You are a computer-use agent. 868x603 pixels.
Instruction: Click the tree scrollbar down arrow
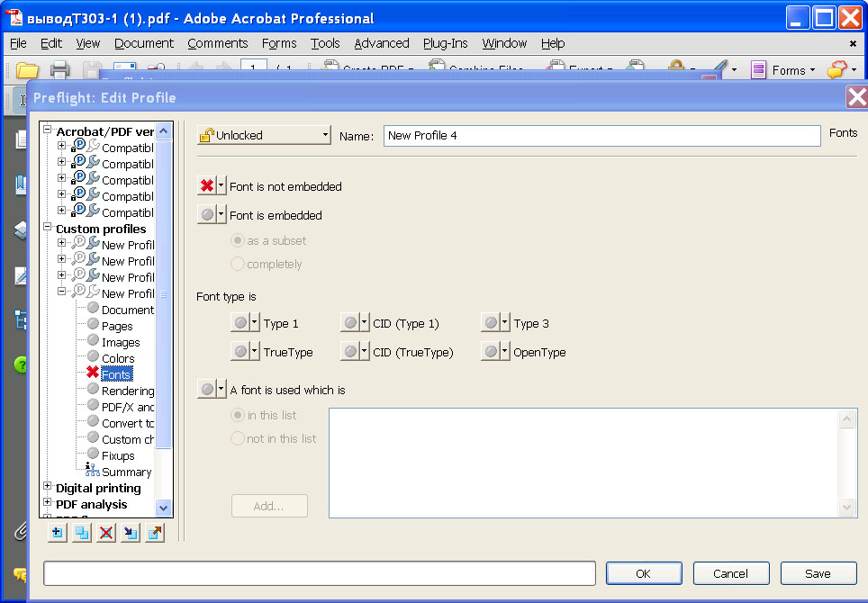(x=163, y=508)
